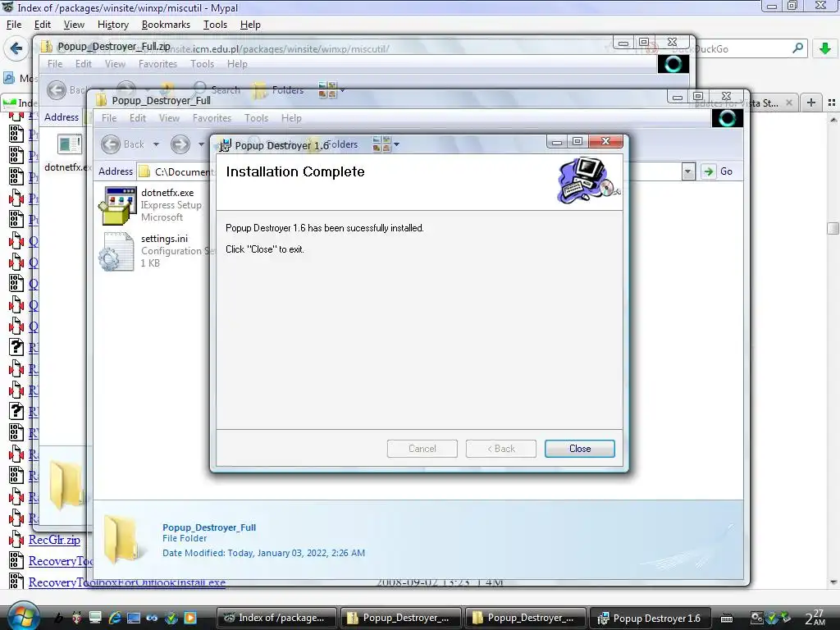840x630 pixels.
Task: Click Forward arrow in Popup_Destroyer_Full window
Action: click(180, 144)
